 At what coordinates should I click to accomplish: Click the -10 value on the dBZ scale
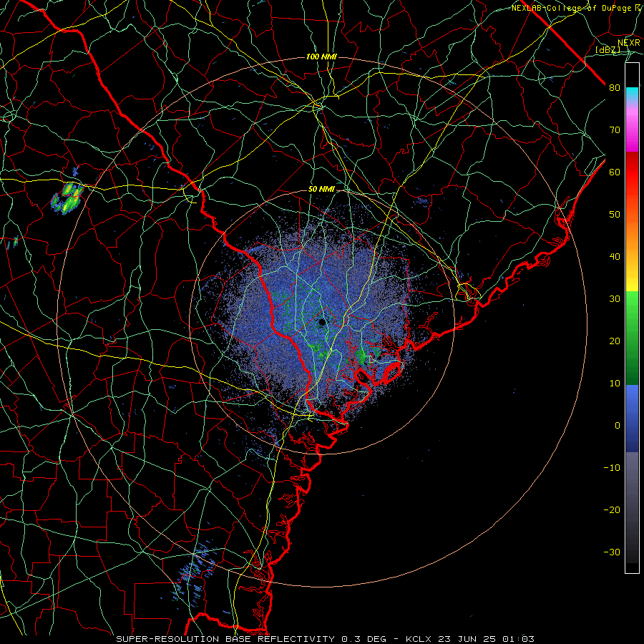612,468
